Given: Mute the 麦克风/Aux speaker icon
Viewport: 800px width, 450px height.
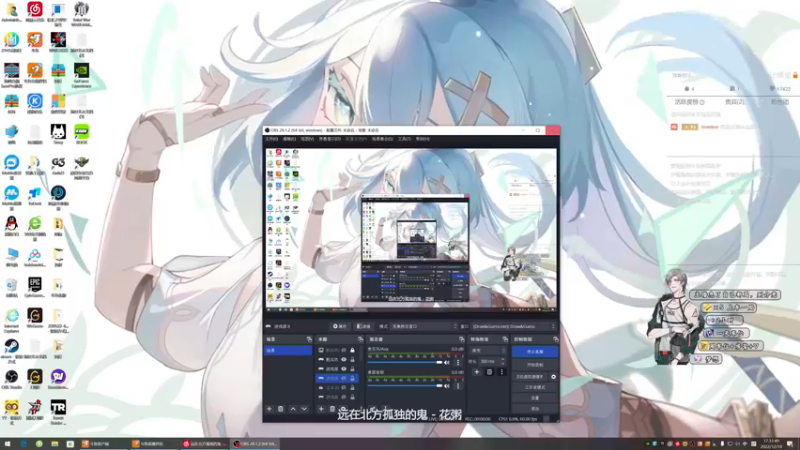Looking at the screenshot, I should coord(447,362).
